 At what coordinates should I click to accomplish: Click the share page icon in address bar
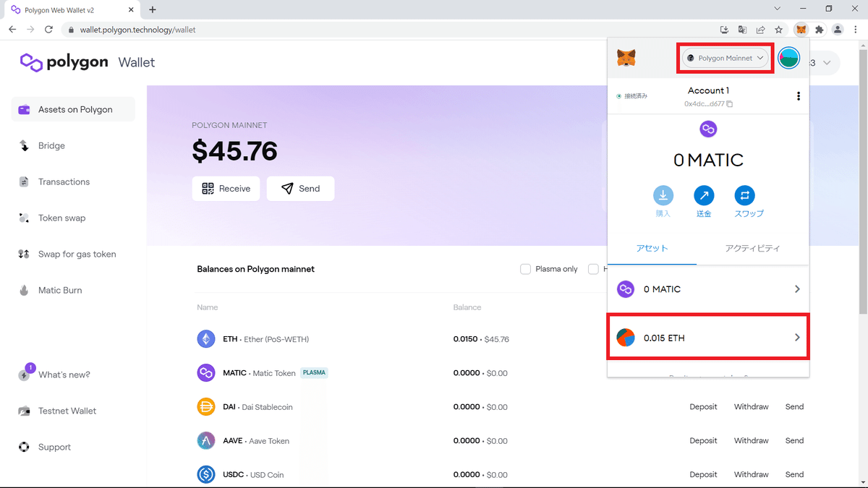click(761, 30)
